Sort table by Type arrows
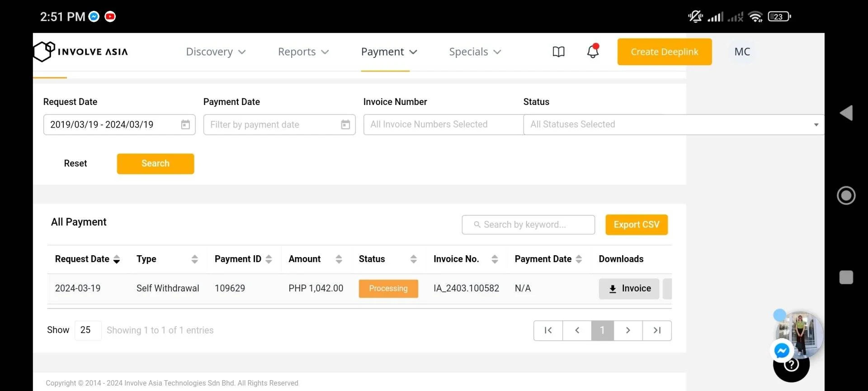Image resolution: width=868 pixels, height=391 pixels. pyautogui.click(x=195, y=259)
